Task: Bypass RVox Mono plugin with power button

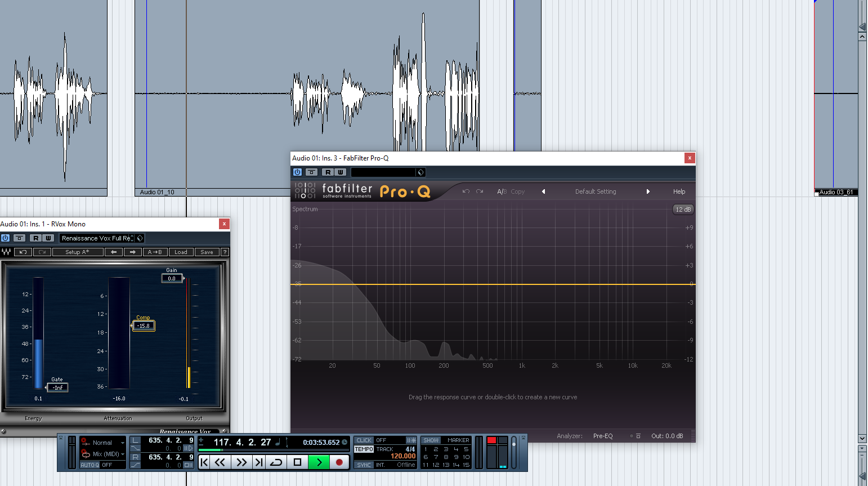Action: pyautogui.click(x=6, y=238)
